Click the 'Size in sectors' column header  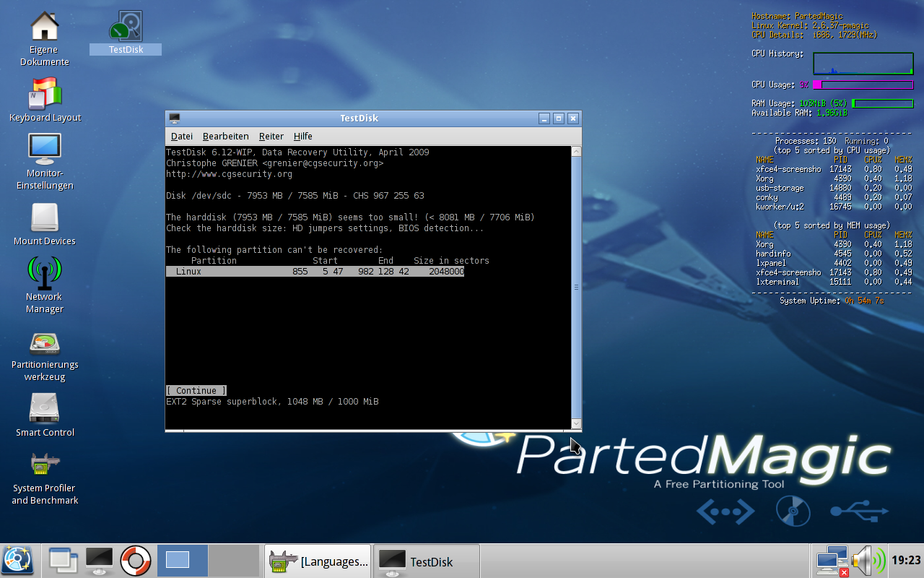point(451,261)
